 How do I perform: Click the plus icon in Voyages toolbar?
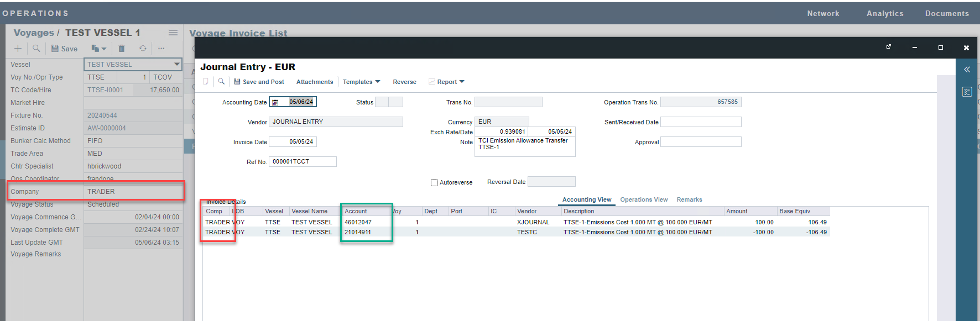click(x=18, y=49)
